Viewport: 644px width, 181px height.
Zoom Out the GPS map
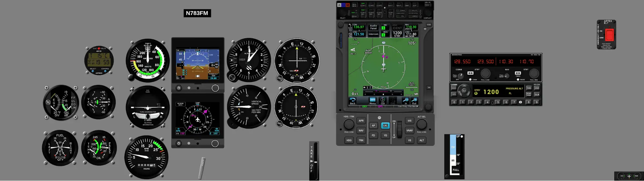point(414,101)
